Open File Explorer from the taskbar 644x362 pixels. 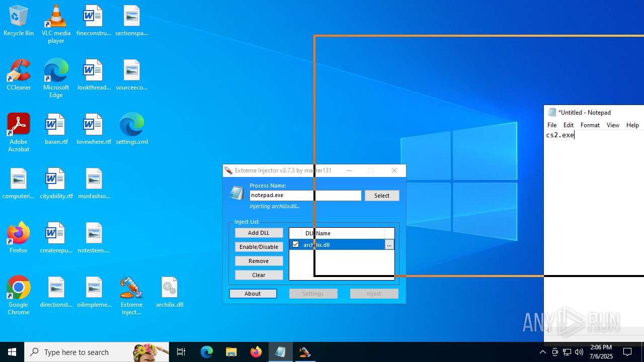point(231,352)
